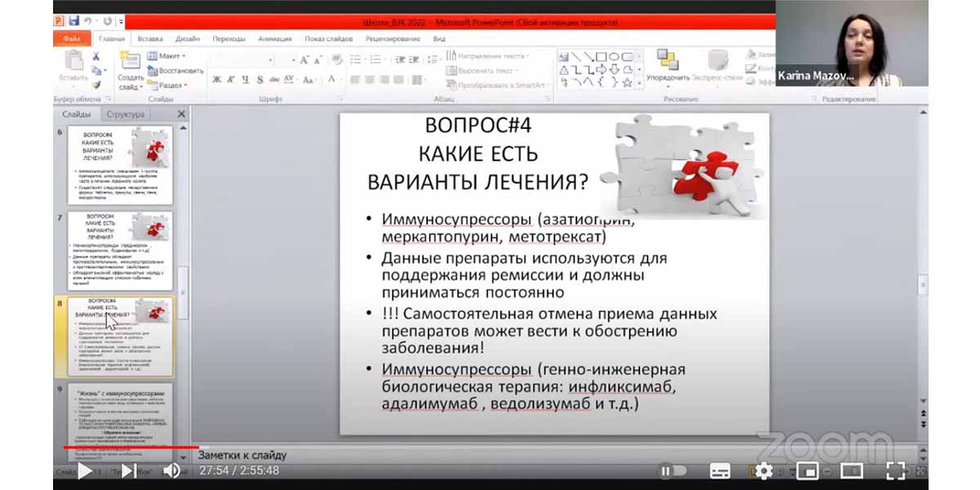This screenshot has height=490, width=980.
Task: Click the Файл button
Action: click(x=71, y=38)
